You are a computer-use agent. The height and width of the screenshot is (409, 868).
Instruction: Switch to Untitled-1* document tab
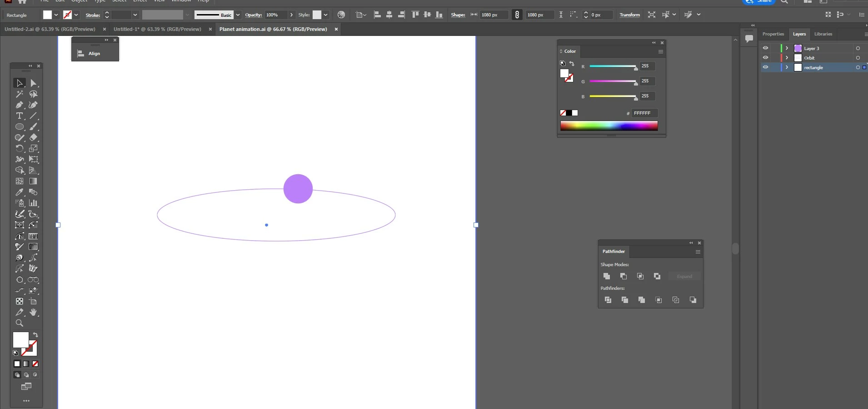point(157,29)
